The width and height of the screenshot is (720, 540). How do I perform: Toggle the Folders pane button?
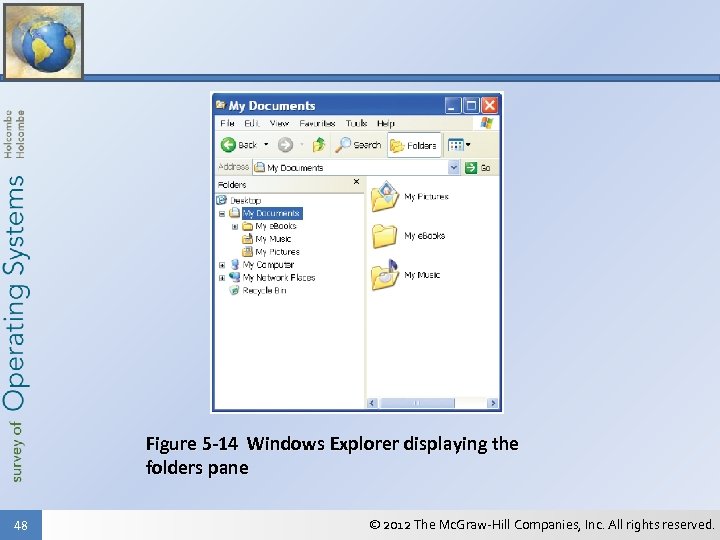coord(414,146)
